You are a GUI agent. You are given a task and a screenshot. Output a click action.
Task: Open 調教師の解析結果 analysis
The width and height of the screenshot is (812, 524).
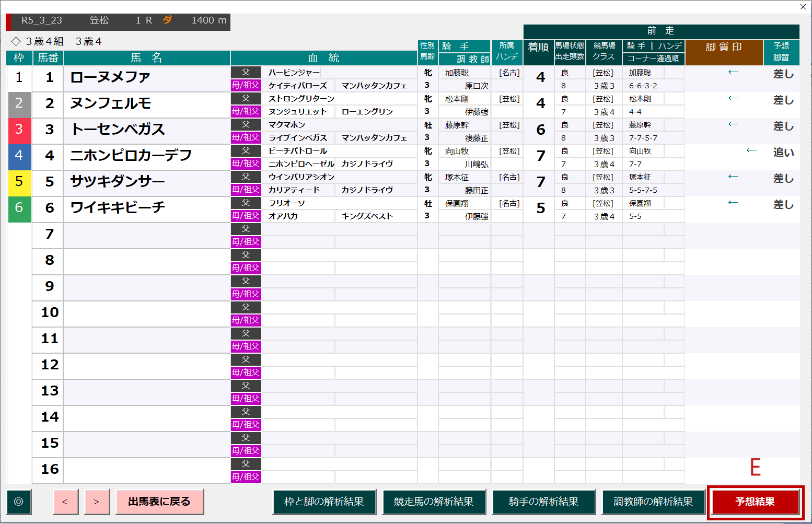[x=653, y=502]
